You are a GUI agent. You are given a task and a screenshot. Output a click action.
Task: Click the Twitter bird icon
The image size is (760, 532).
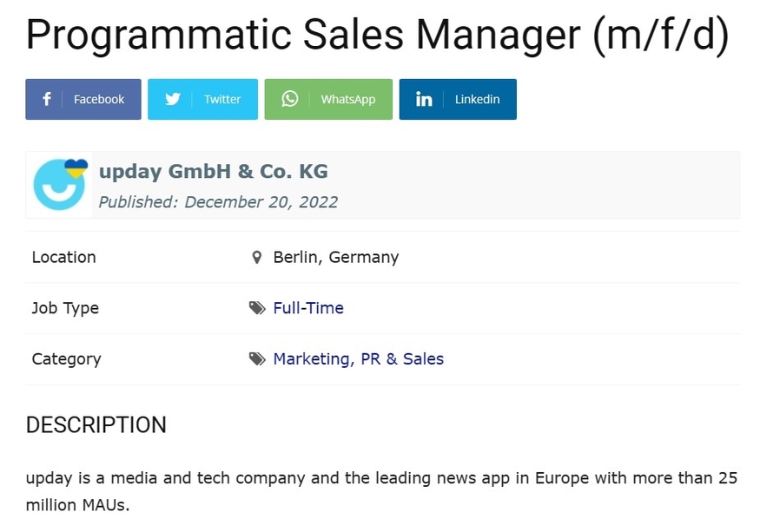[x=173, y=99]
